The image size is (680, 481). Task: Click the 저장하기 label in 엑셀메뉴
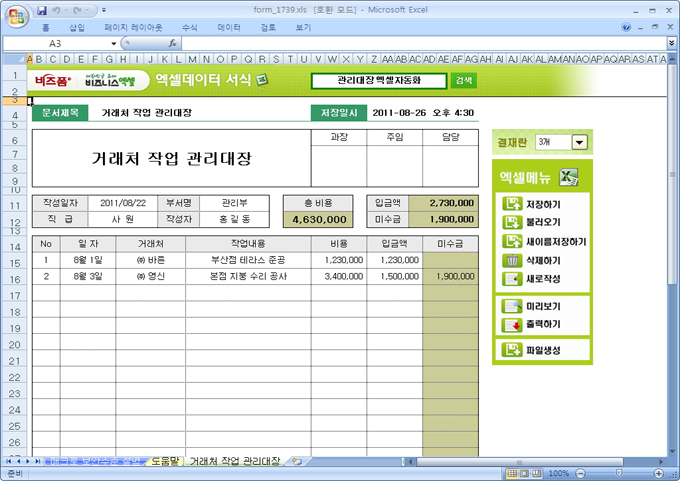[543, 204]
